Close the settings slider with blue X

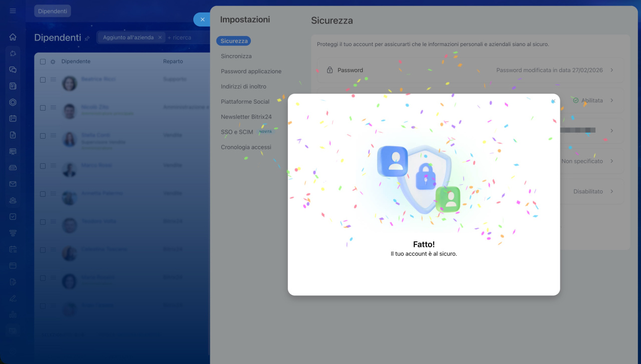coord(202,20)
